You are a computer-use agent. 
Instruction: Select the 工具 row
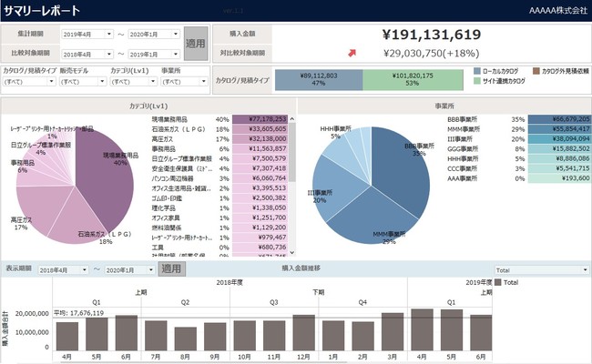point(219,248)
